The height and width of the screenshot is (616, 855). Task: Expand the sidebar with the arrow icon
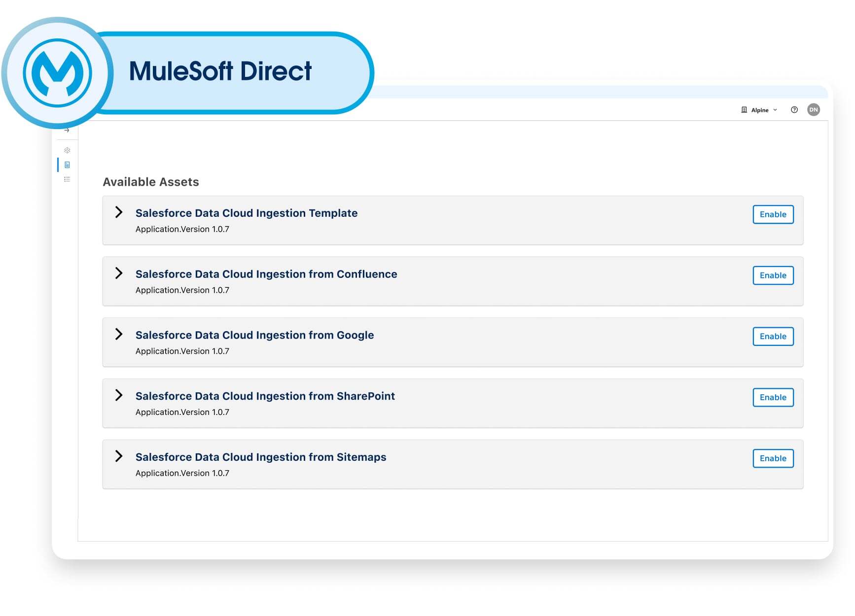click(67, 131)
